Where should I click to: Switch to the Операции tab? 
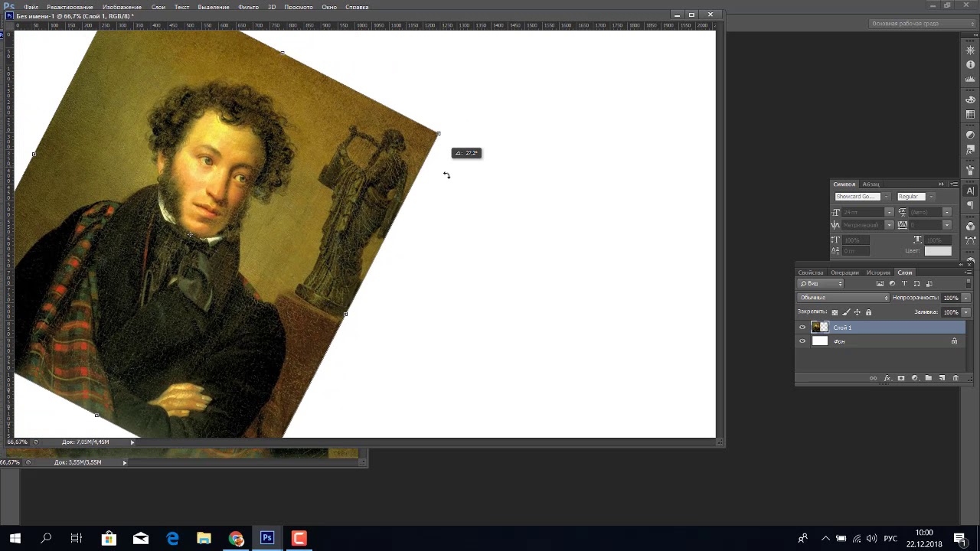coord(844,272)
